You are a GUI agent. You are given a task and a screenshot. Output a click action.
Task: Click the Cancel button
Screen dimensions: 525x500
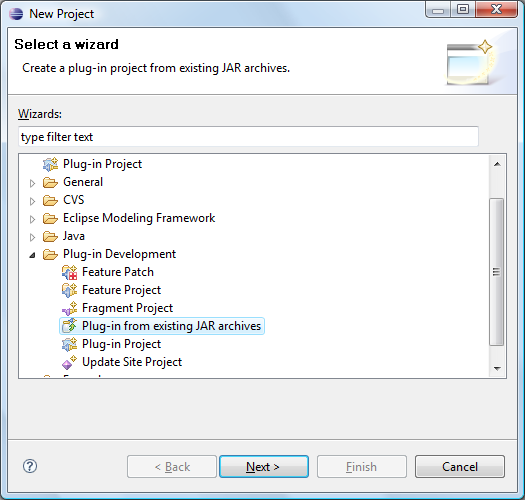(x=460, y=466)
